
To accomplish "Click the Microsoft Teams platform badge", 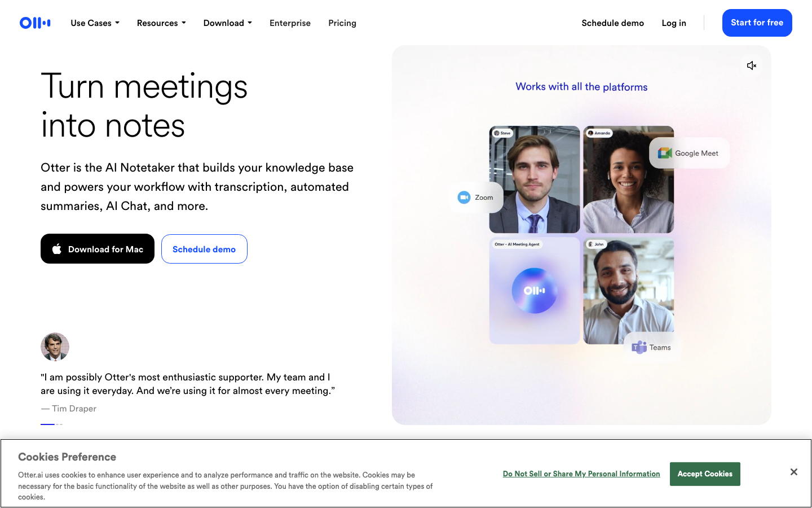I will 652,347.
